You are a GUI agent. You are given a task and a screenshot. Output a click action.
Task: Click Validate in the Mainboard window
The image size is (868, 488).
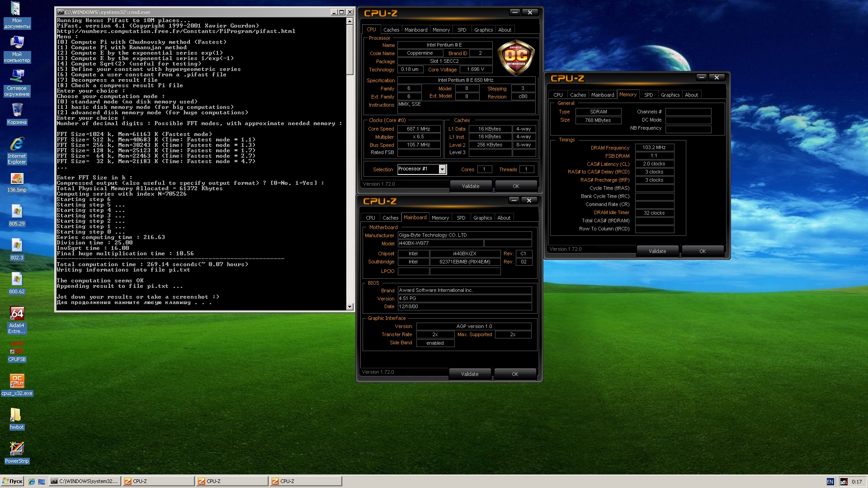470,374
